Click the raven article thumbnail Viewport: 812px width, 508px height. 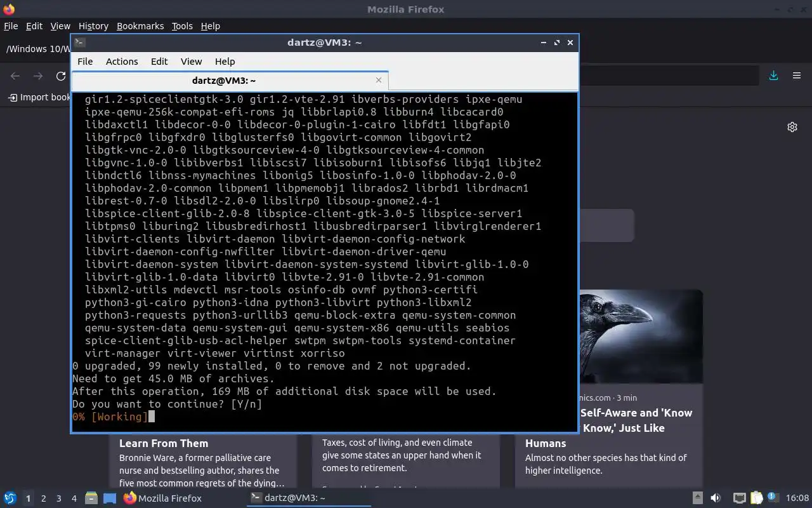pos(641,337)
